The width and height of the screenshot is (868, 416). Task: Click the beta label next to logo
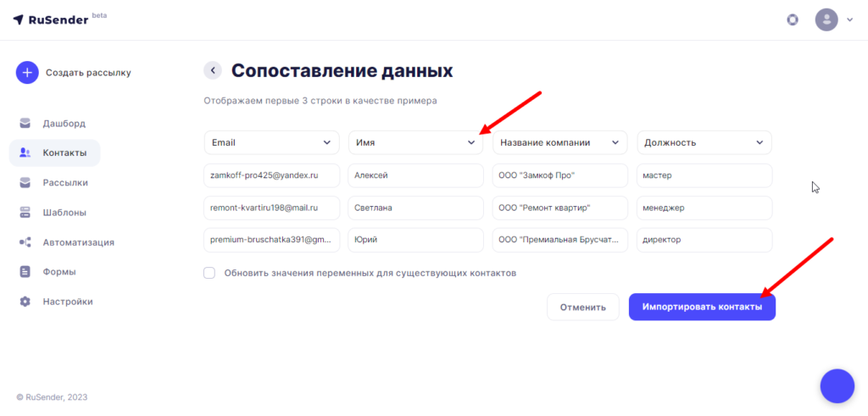tap(99, 15)
